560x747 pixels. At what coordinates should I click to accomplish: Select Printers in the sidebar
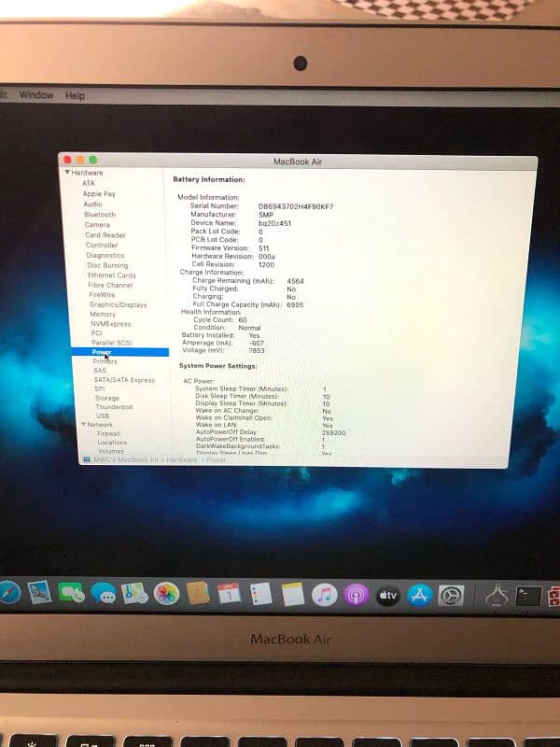click(x=105, y=361)
